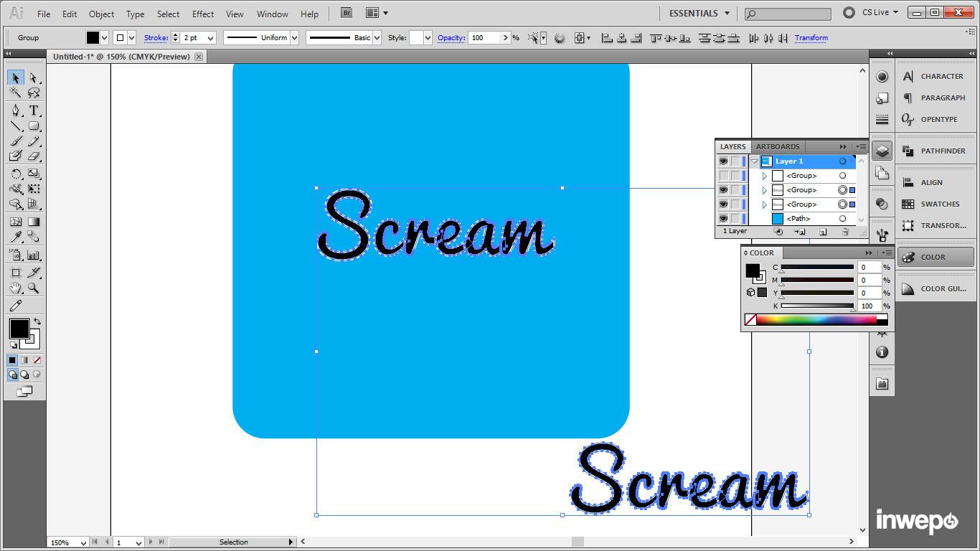The width and height of the screenshot is (980, 551).
Task: Expand the second Group sublayer
Action: [x=765, y=190]
